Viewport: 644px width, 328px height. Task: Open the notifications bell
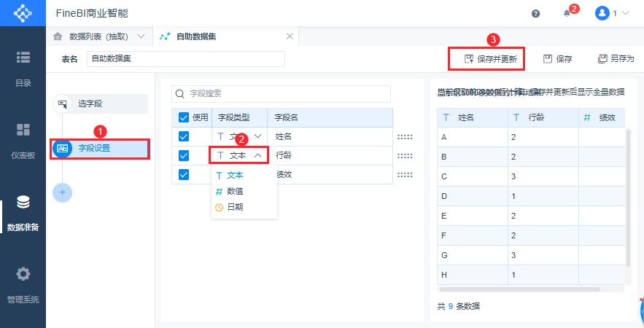click(x=567, y=13)
